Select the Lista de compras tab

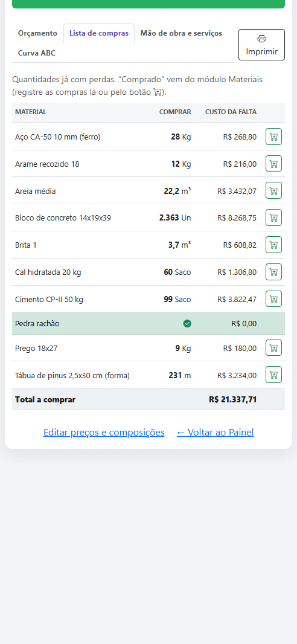99,33
